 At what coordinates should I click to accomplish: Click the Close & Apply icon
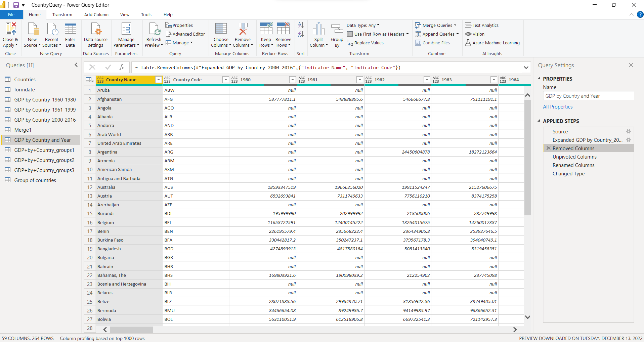click(11, 29)
